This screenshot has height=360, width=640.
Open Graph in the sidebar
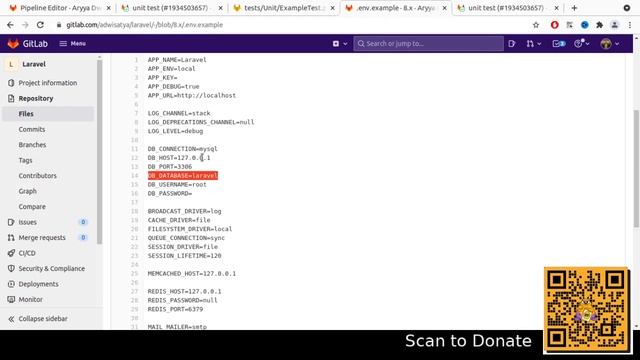coord(27,191)
